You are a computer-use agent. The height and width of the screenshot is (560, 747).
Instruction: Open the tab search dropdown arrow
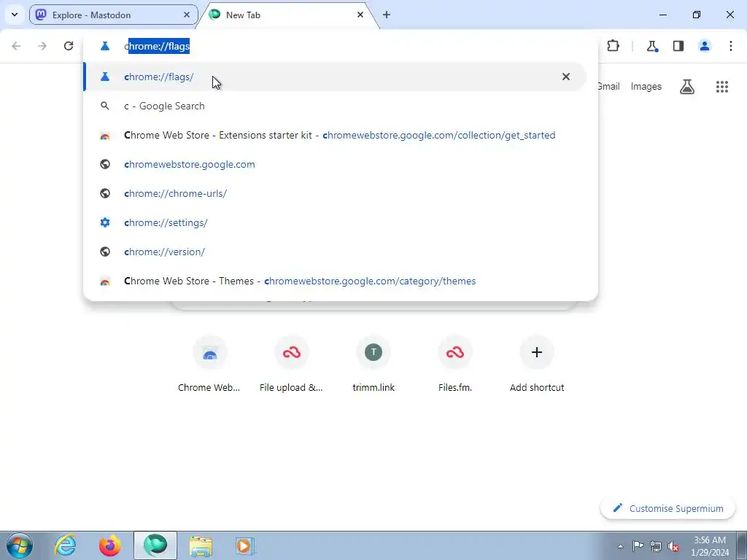point(15,15)
